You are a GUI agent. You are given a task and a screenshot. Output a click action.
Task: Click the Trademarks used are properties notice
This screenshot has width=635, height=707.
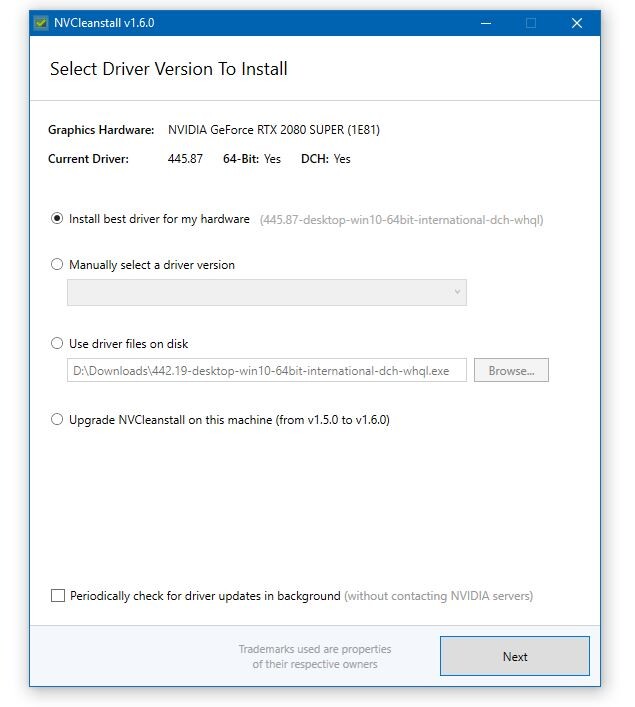click(x=315, y=656)
